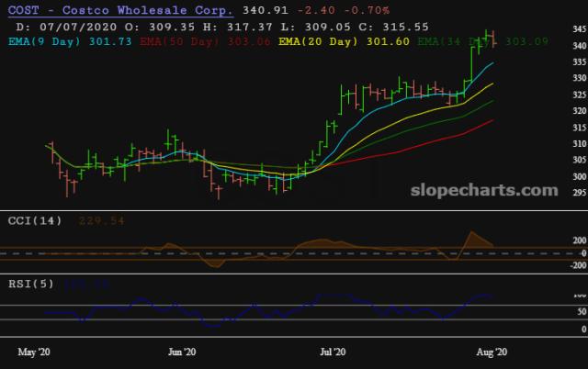
Task: Click the 320 price axis label
Action: point(580,111)
